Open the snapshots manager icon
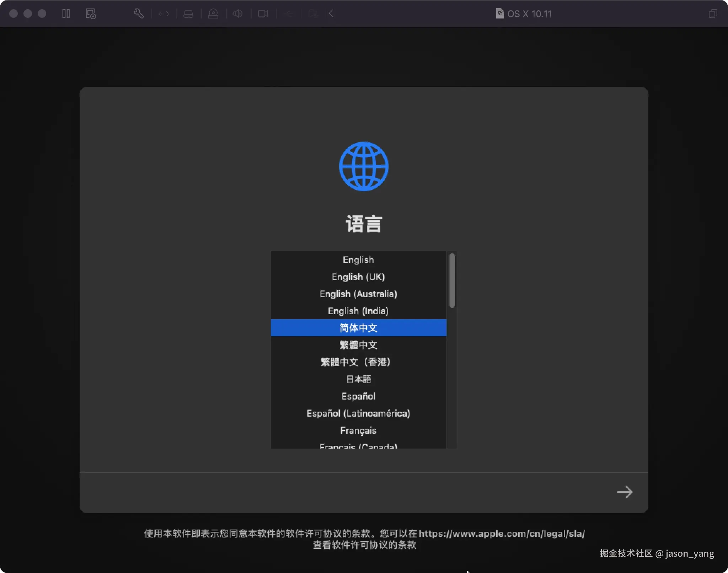This screenshot has width=728, height=573. point(91,14)
